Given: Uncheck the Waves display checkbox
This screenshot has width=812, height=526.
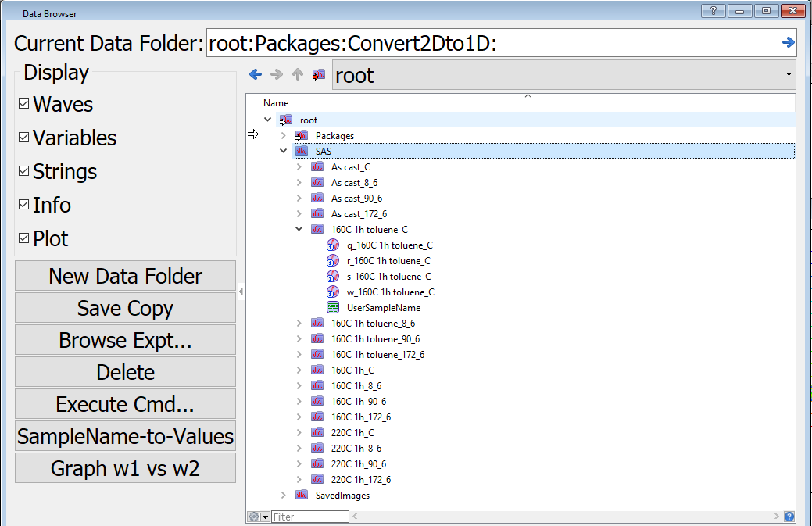Looking at the screenshot, I should (24, 104).
